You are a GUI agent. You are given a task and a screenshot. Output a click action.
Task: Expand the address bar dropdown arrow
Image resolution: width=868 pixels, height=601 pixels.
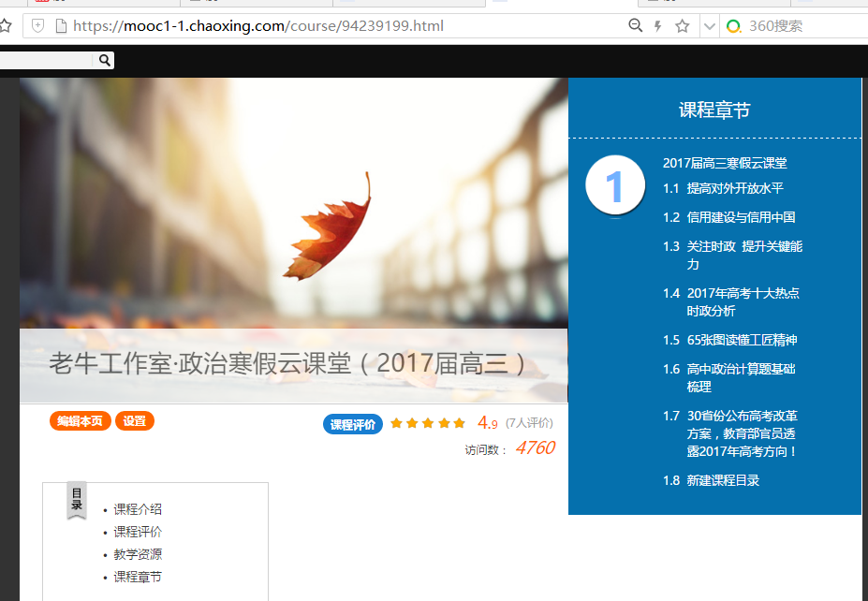pos(709,26)
